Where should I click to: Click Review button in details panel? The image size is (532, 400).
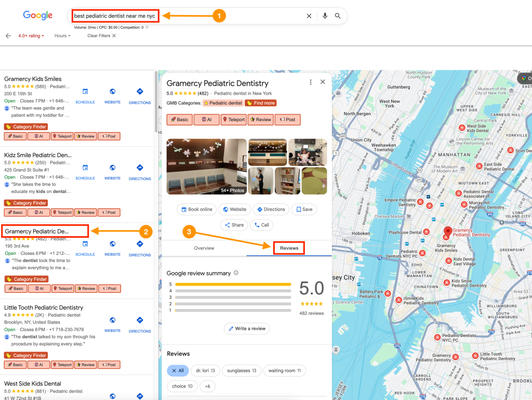pyautogui.click(x=261, y=120)
